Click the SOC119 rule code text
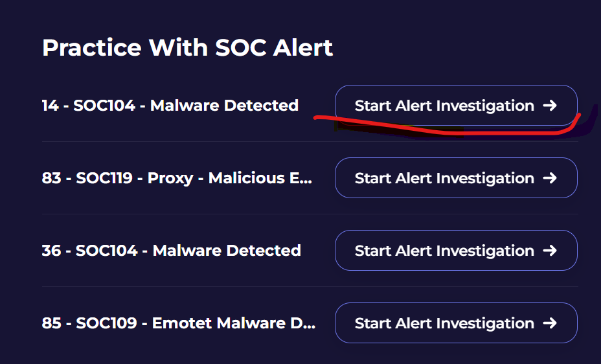The width and height of the screenshot is (601, 364). click(106, 178)
